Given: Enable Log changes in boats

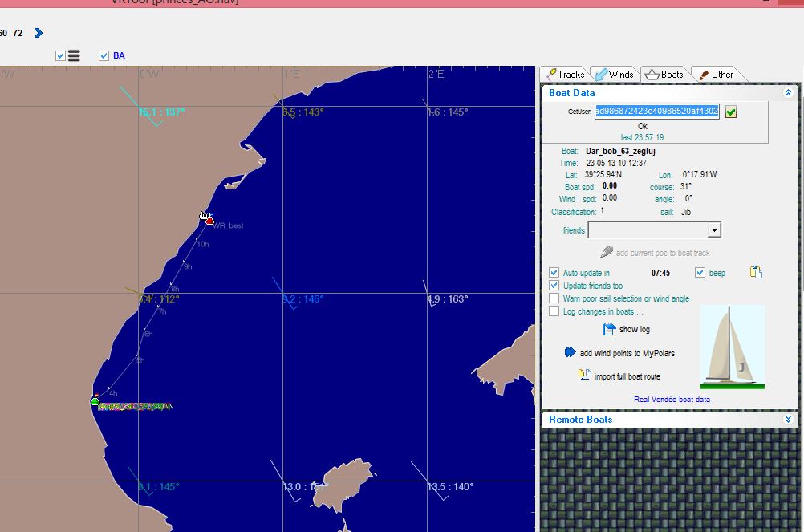Looking at the screenshot, I should pos(554,311).
